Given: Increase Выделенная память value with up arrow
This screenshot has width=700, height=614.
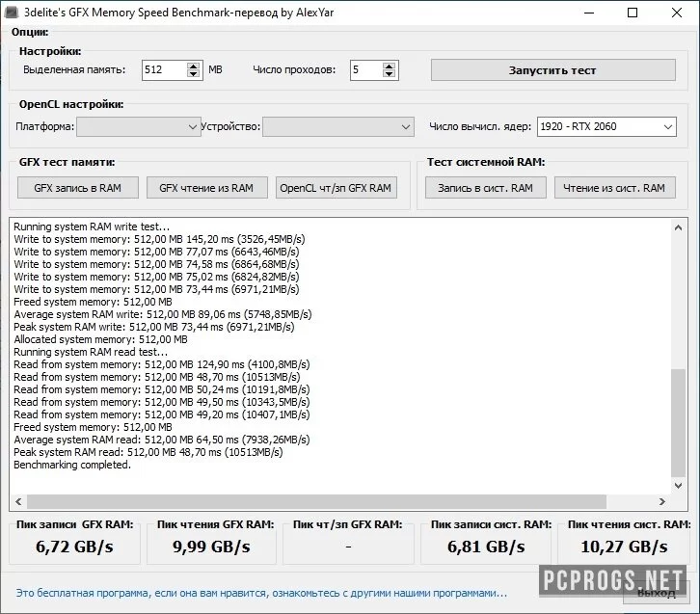Looking at the screenshot, I should pos(193,66).
